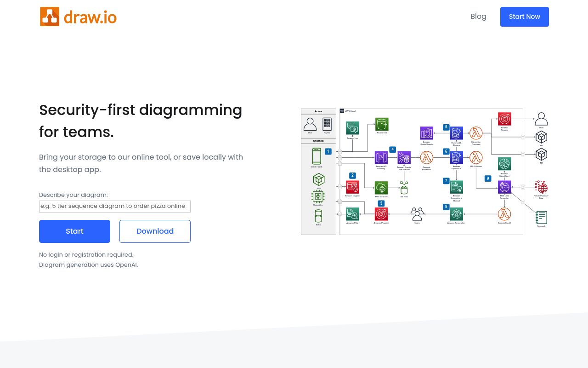Click the Amazon Comprehend Medical icon
Image resolution: width=588 pixels, height=368 pixels.
(x=456, y=187)
